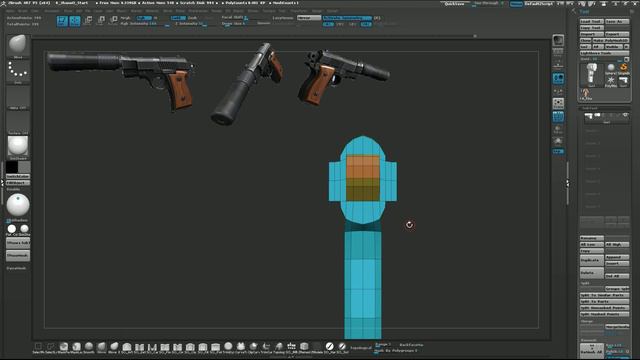
Task: Click the SwitchColor button
Action: pyautogui.click(x=18, y=176)
